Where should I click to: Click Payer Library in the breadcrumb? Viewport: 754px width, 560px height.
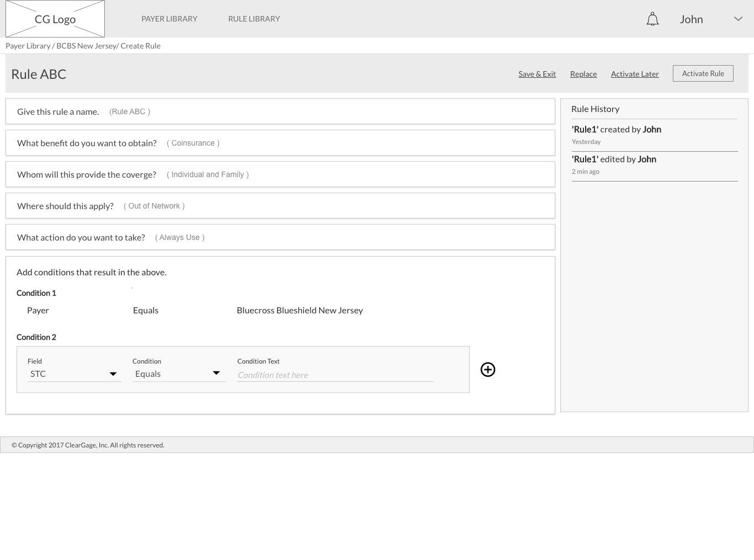pos(28,46)
